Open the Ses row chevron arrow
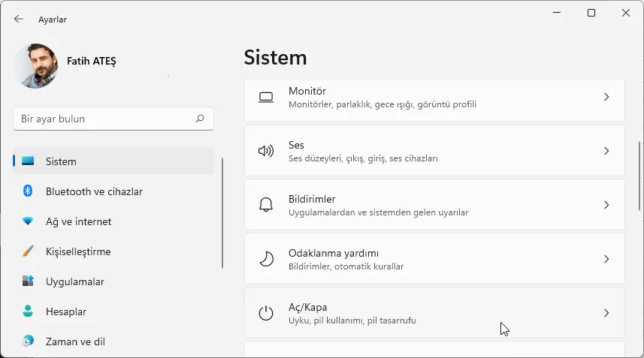Viewport: 644px width, 358px height. click(x=606, y=151)
